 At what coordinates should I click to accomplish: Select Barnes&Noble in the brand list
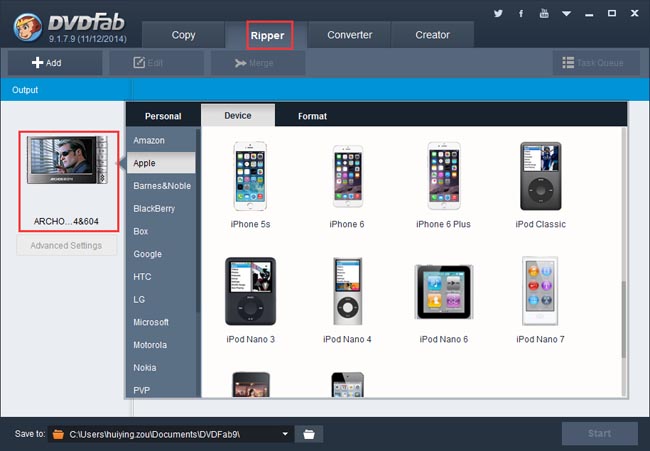click(161, 186)
